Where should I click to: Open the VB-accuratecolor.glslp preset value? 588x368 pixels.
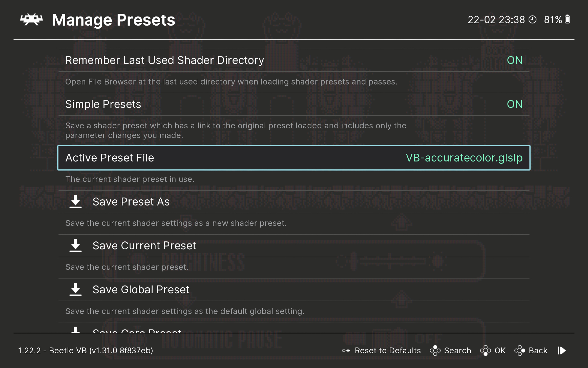(x=464, y=158)
